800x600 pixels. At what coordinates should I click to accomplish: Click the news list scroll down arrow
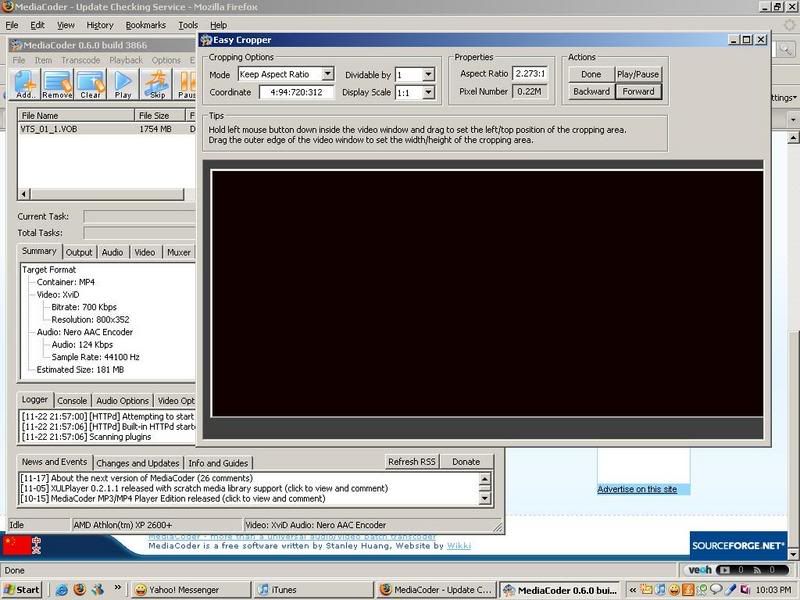pyautogui.click(x=485, y=498)
